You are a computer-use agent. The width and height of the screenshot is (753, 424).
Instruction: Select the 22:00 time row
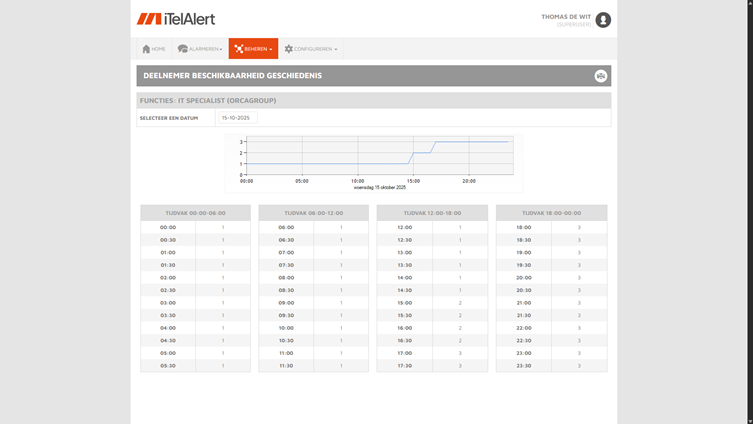(x=551, y=327)
